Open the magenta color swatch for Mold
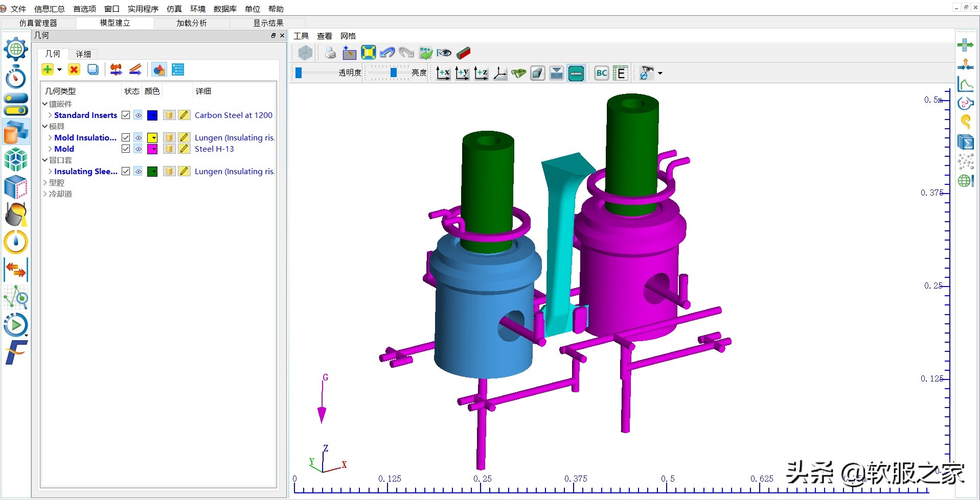 click(x=152, y=149)
